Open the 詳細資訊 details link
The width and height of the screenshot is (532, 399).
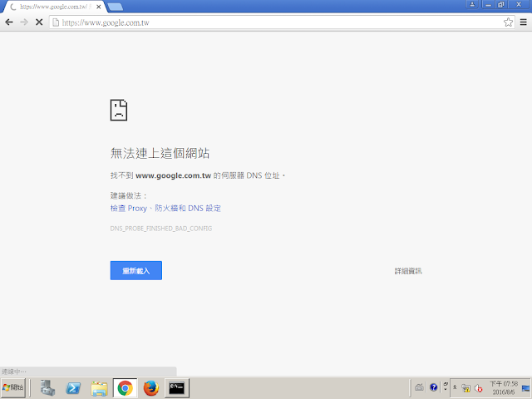[x=408, y=271]
